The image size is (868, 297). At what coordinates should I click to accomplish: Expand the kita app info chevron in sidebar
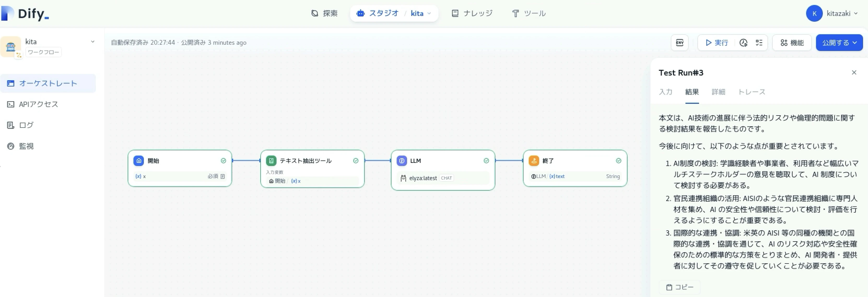[93, 42]
